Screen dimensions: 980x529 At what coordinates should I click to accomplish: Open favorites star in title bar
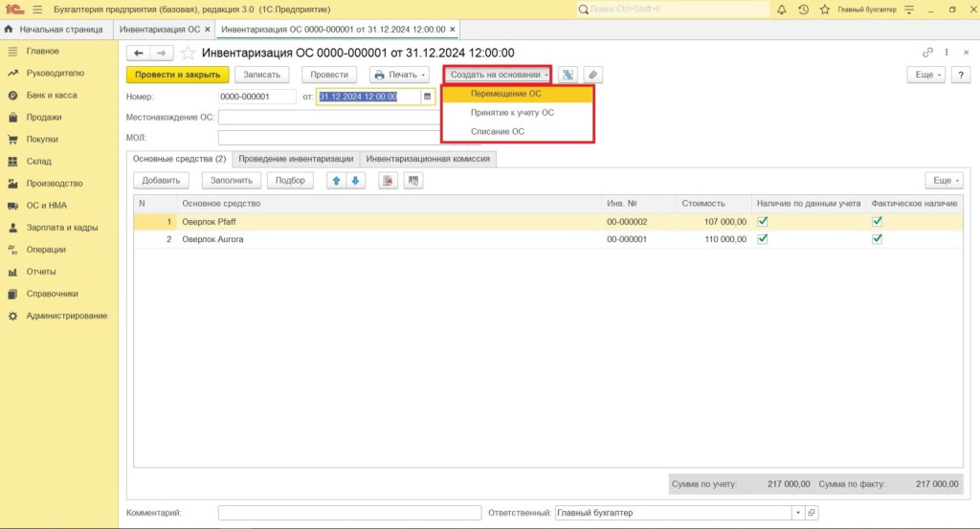[824, 10]
